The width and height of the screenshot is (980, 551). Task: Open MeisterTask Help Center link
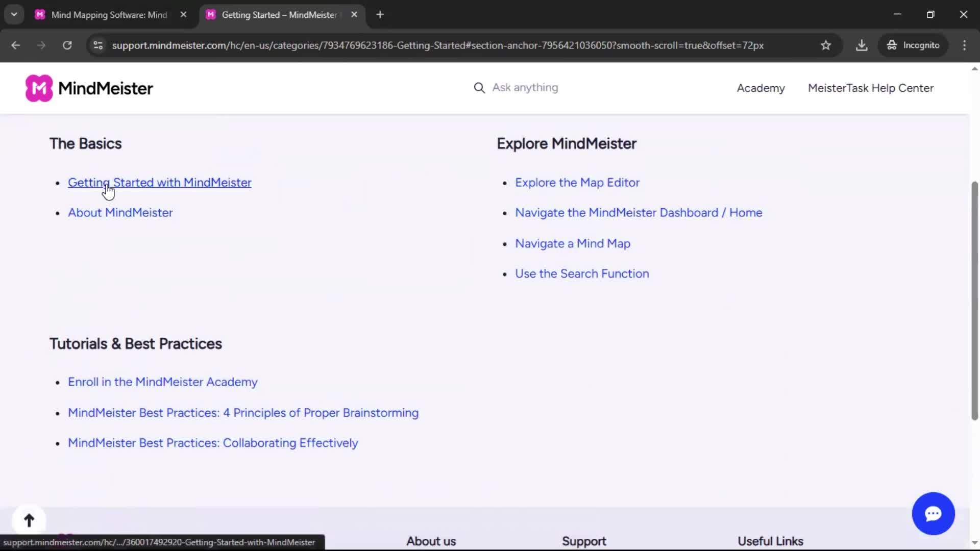click(870, 88)
